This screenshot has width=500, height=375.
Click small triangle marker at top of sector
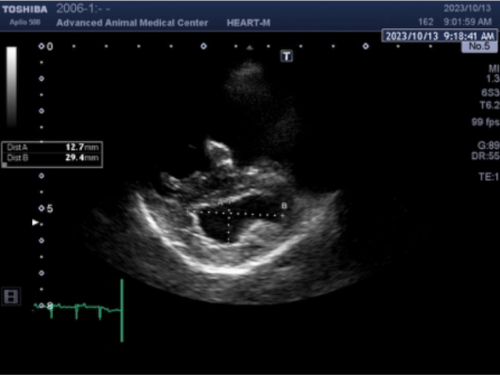pos(250,48)
